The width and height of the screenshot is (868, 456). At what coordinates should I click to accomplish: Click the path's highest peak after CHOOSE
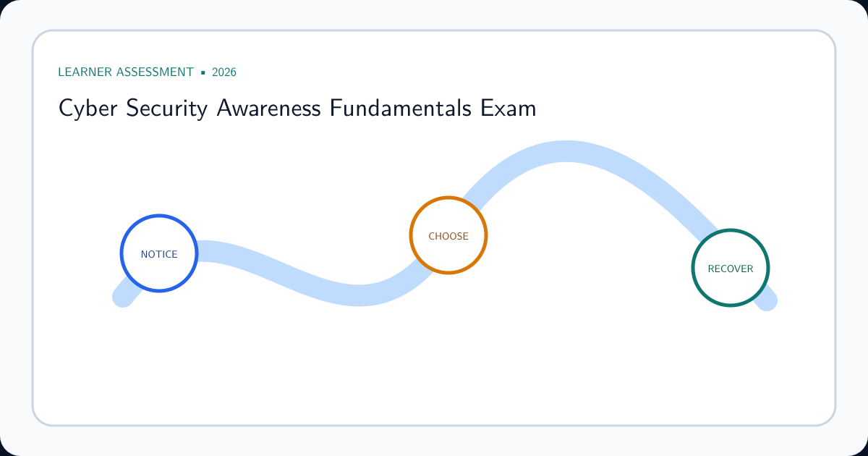point(566,151)
